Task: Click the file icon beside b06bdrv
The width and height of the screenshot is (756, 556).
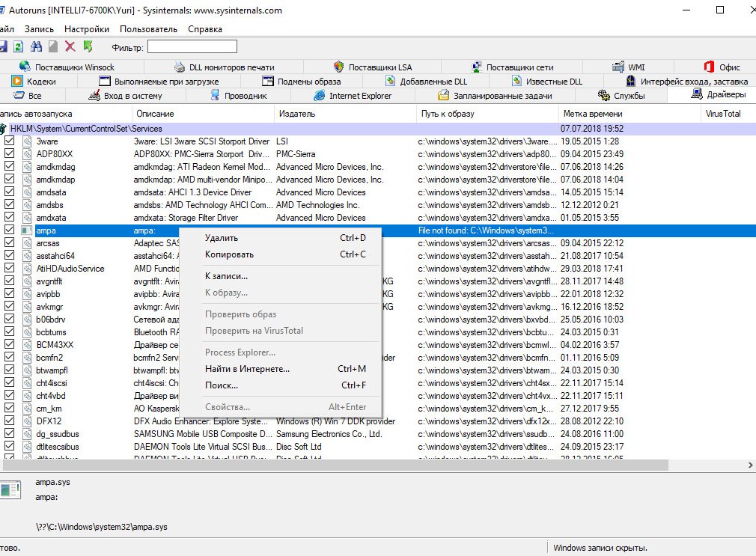Action: [x=27, y=320]
